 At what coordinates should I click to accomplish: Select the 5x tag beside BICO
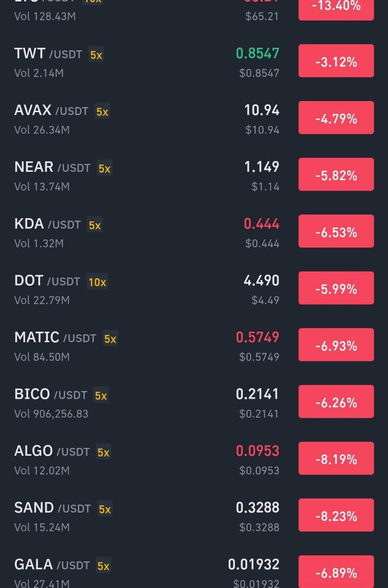(x=101, y=396)
